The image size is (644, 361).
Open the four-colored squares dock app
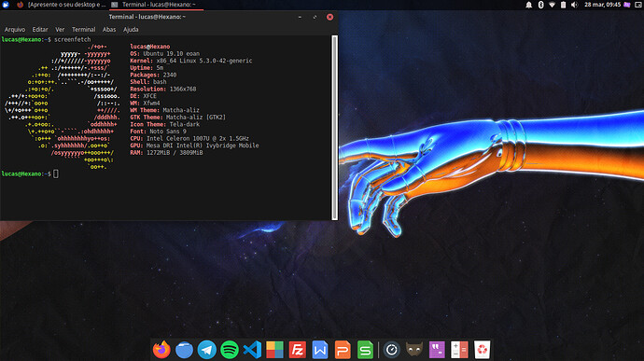point(274,350)
